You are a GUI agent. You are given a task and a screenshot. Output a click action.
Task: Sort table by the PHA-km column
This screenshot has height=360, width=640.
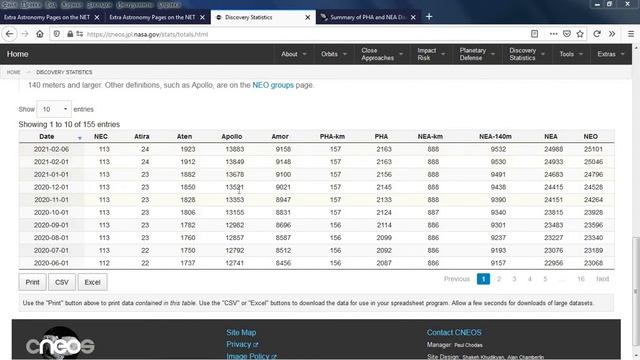pyautogui.click(x=332, y=136)
